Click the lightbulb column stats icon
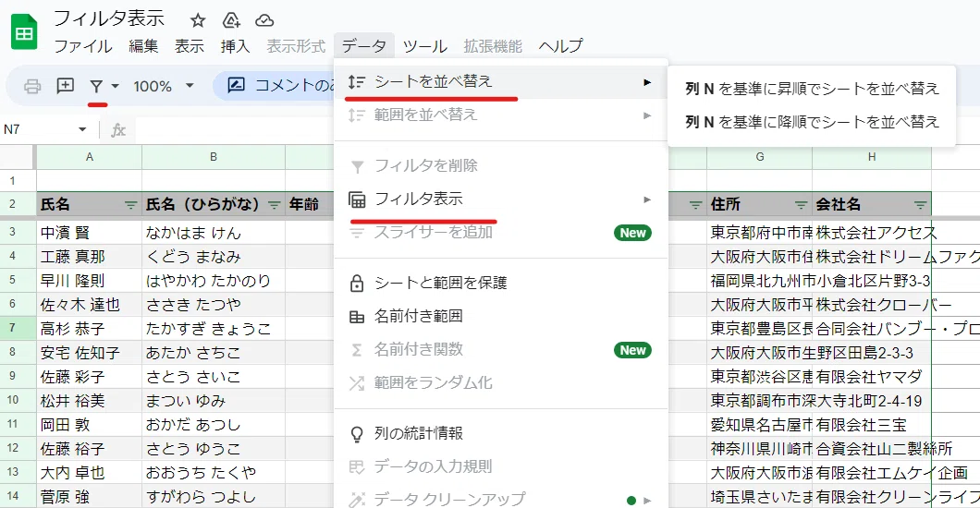980x508 pixels. (357, 434)
